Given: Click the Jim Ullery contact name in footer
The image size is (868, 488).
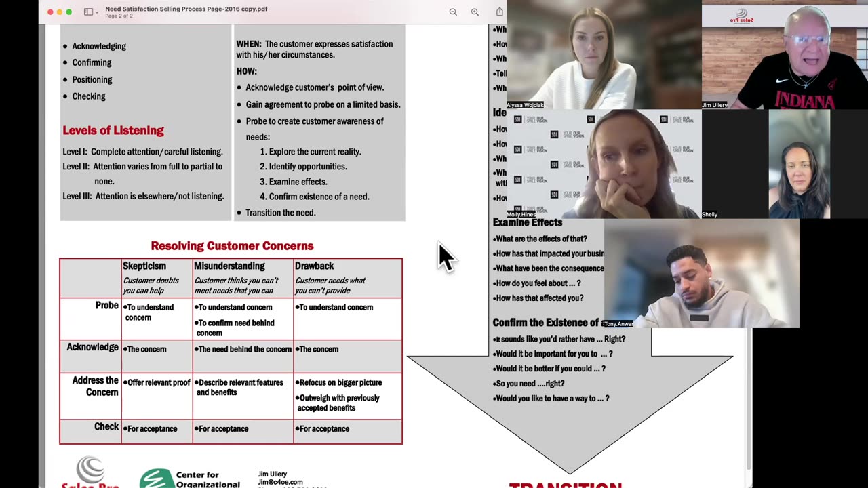Looking at the screenshot, I should pyautogui.click(x=273, y=474).
